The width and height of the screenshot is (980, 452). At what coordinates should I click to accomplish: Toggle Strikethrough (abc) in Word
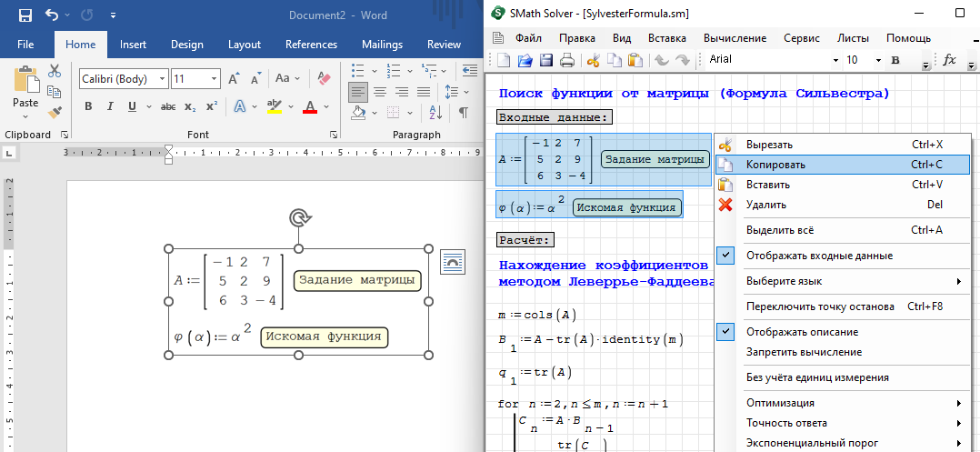point(168,107)
